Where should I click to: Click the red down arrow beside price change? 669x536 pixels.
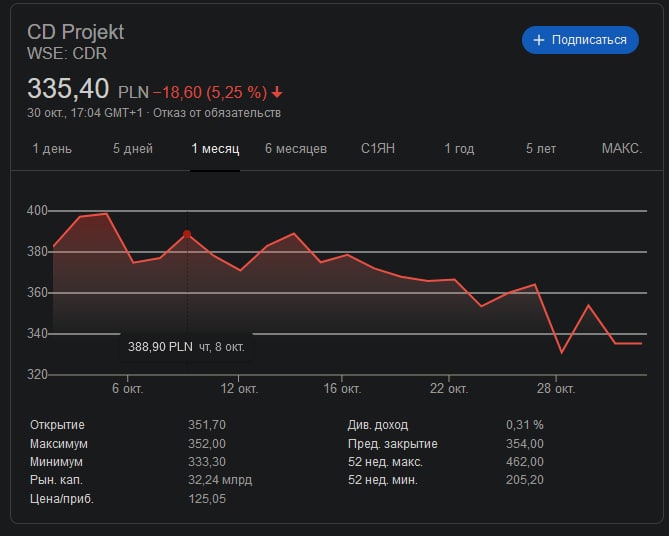point(277,92)
